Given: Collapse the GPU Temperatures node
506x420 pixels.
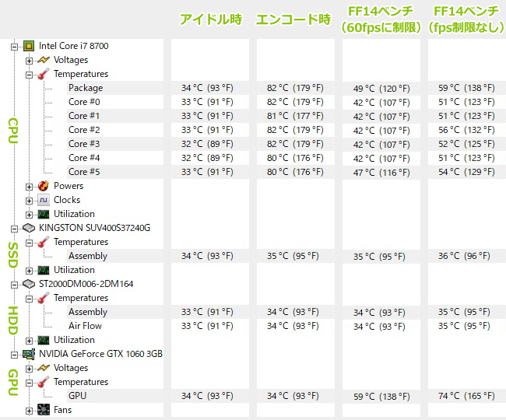Looking at the screenshot, I should (x=29, y=383).
